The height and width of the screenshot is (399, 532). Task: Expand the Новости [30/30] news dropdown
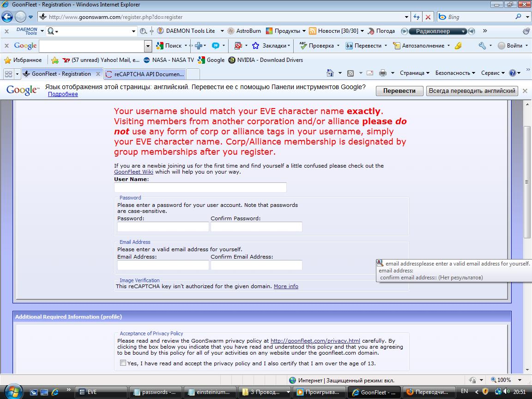(362, 31)
